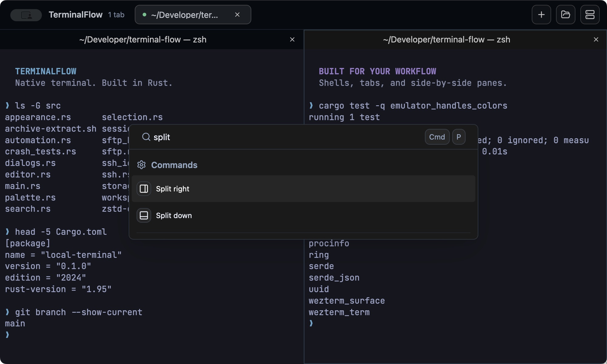The width and height of the screenshot is (607, 364).
Task: Click crash_tests.rs in the listing
Action: click(41, 151)
